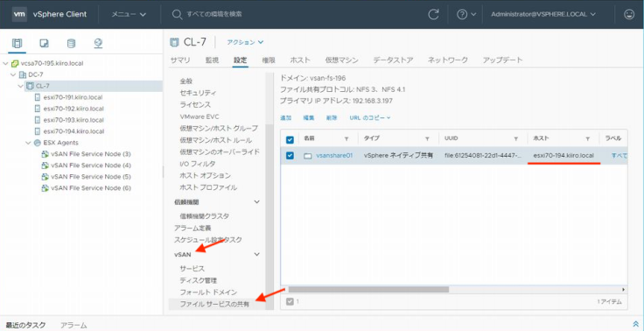
Task: Collapse the vSAN section chevron
Action: 257,254
